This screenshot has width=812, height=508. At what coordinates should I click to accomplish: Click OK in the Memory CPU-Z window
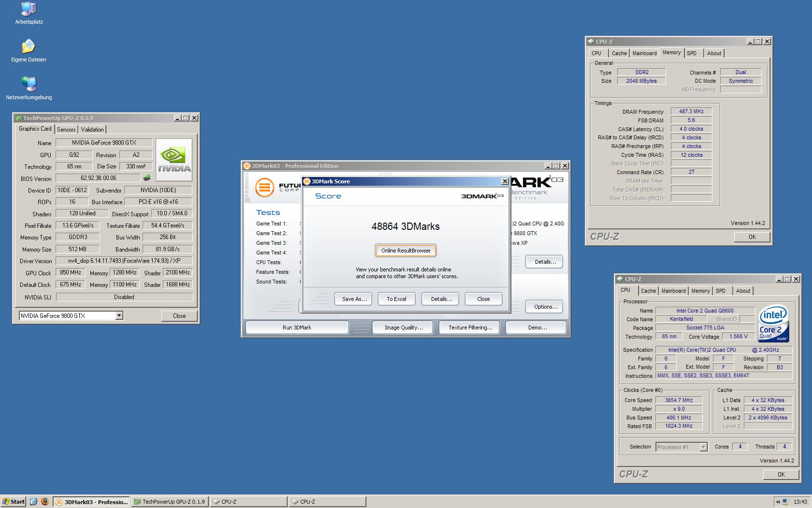752,237
